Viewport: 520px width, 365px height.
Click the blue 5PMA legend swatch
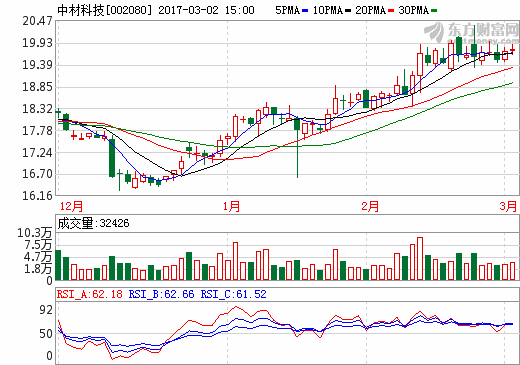(x=305, y=11)
